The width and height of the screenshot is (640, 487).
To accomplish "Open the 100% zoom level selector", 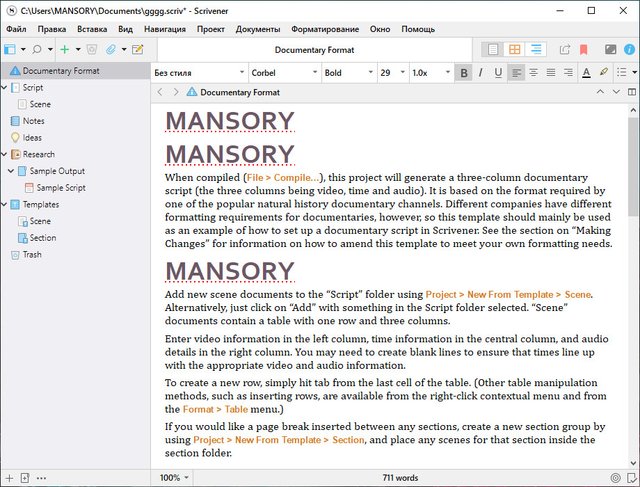I will point(175,478).
